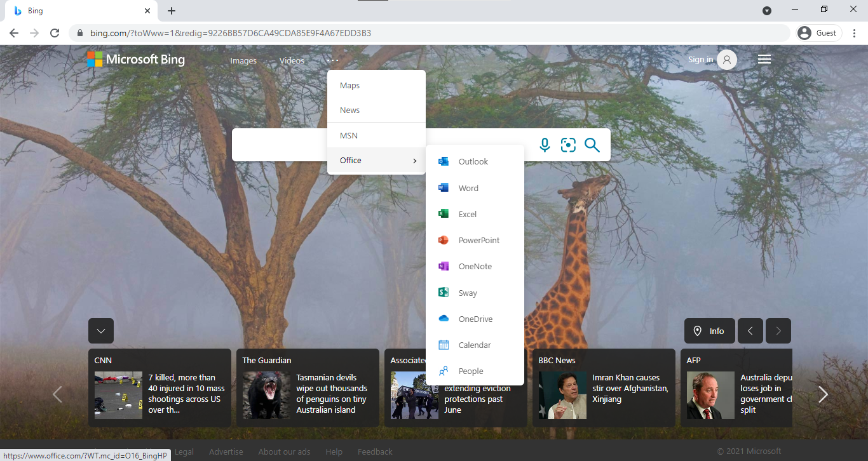Click the OneDrive cloud icon
Screen dimensions: 868x461
pyautogui.click(x=444, y=319)
